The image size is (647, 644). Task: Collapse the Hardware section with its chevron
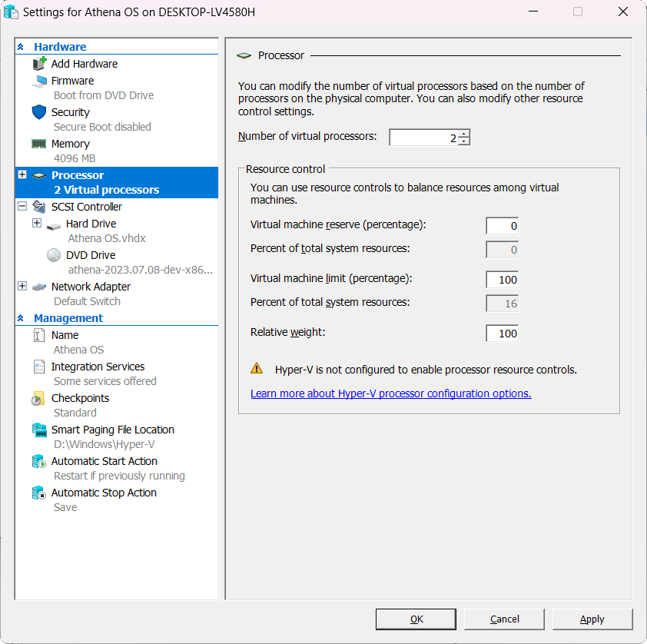click(x=22, y=46)
